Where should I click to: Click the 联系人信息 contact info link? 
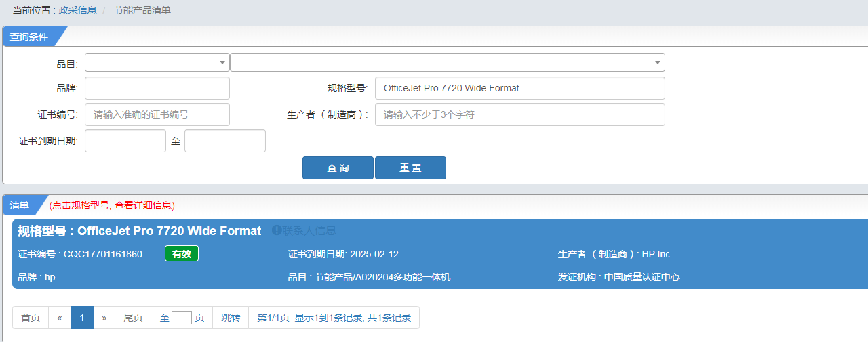[x=309, y=230]
